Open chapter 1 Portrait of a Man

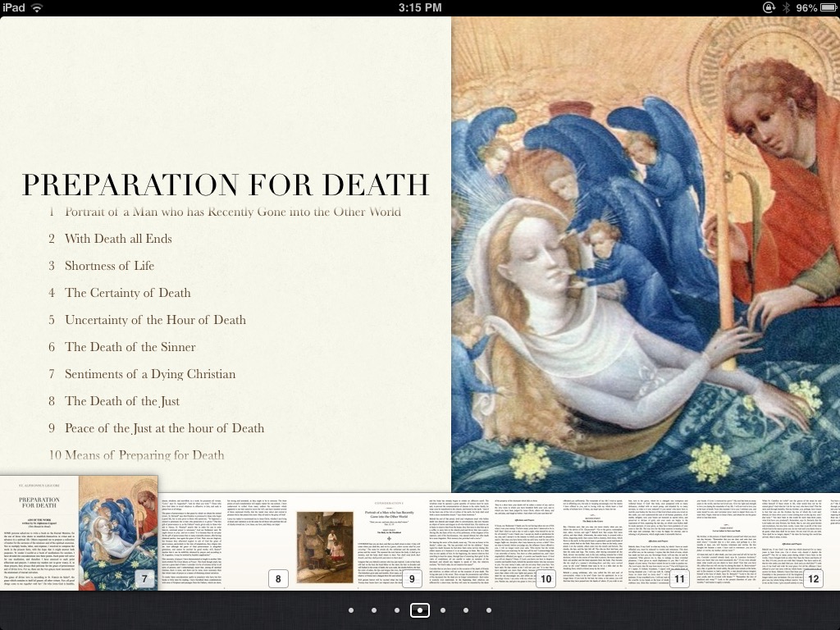tap(225, 212)
